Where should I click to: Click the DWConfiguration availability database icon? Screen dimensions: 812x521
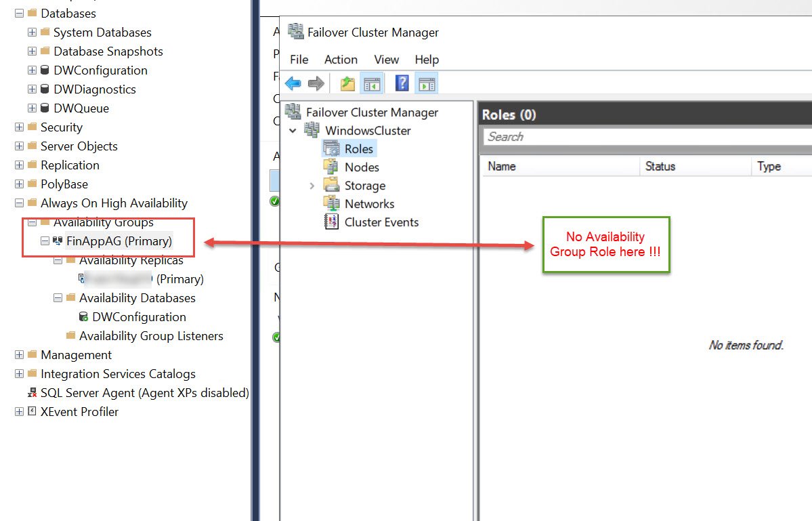(x=83, y=316)
